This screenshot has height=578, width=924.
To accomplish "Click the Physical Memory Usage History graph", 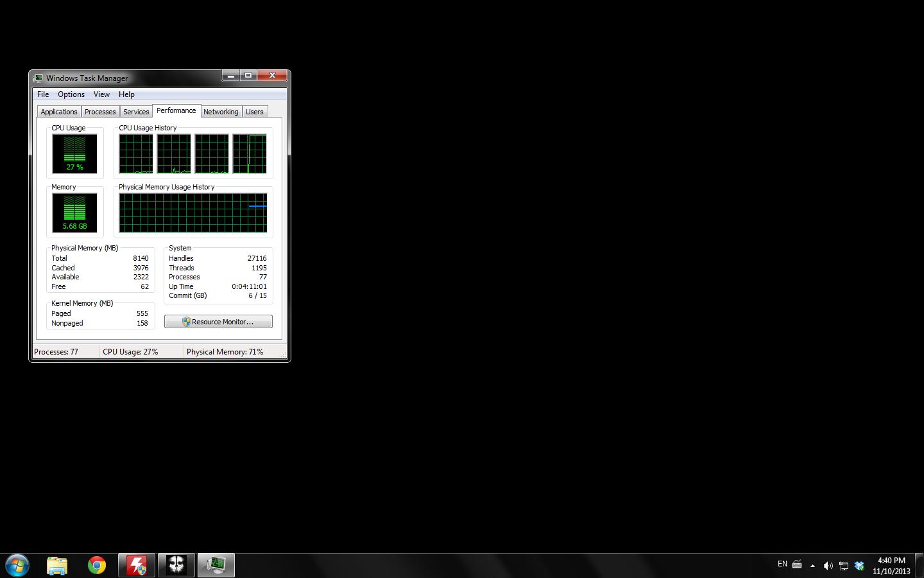I will coord(193,213).
